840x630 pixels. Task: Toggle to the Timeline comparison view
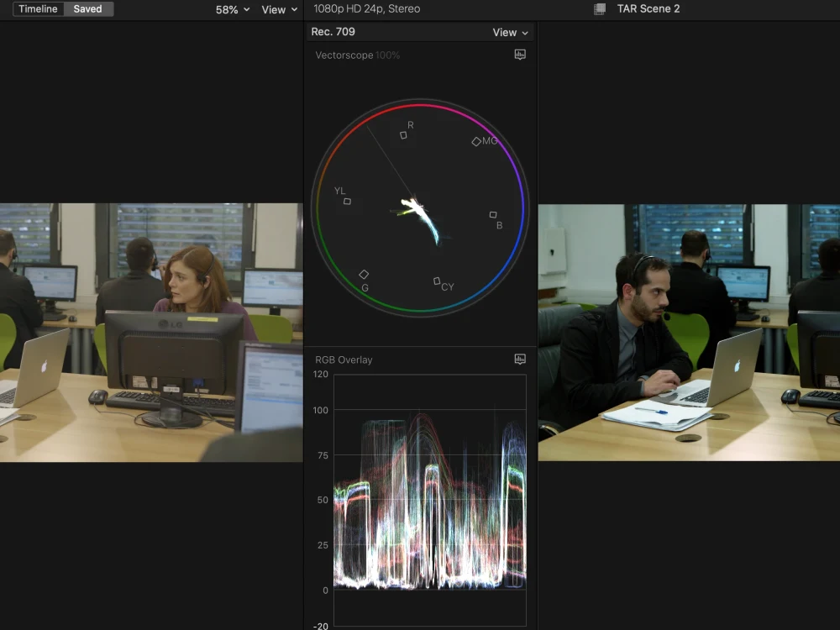tap(38, 8)
